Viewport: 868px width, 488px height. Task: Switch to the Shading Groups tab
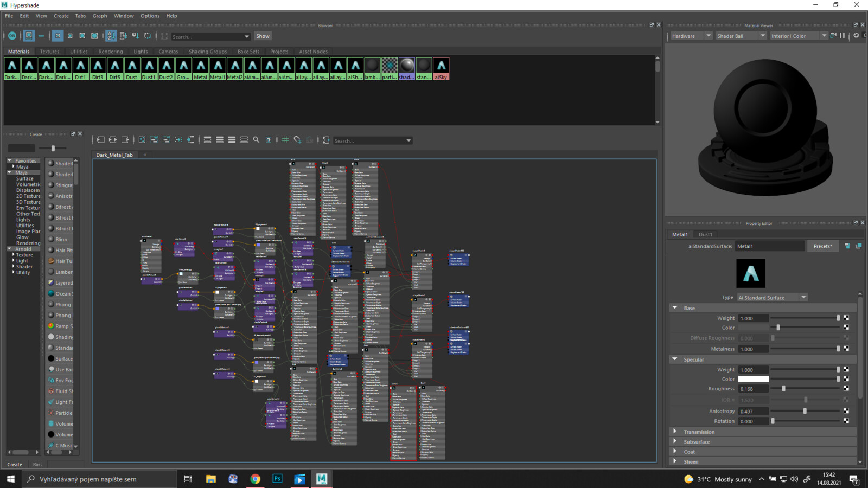pyautogui.click(x=208, y=52)
